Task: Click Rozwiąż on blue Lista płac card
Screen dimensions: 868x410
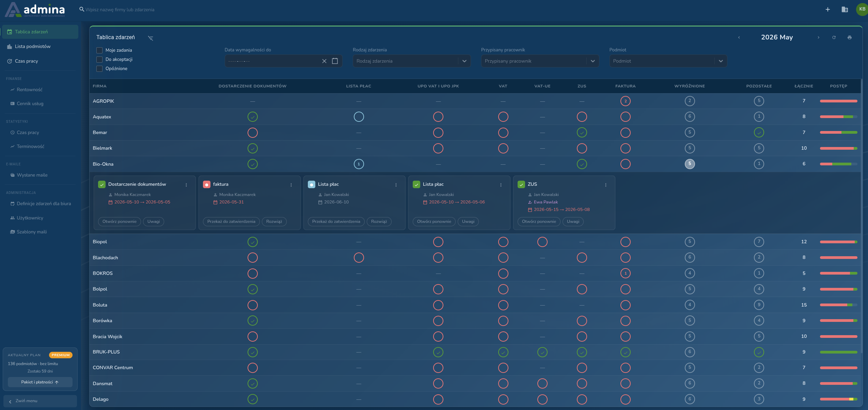Action: point(379,222)
